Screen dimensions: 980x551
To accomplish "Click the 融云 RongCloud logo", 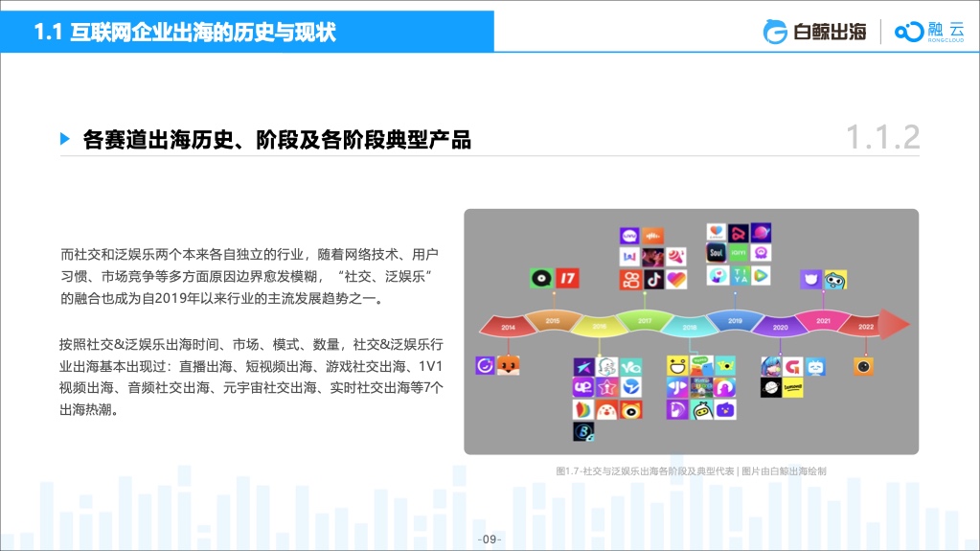I will pyautogui.click(x=930, y=32).
